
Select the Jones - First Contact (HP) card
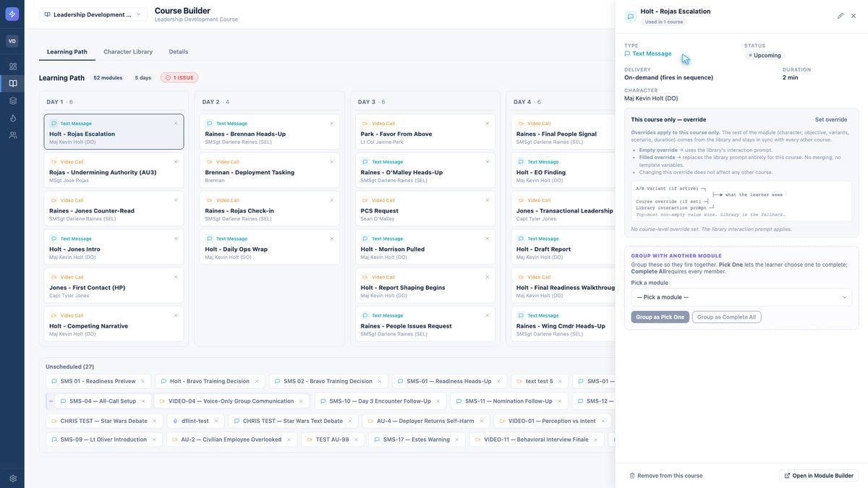[x=114, y=287]
